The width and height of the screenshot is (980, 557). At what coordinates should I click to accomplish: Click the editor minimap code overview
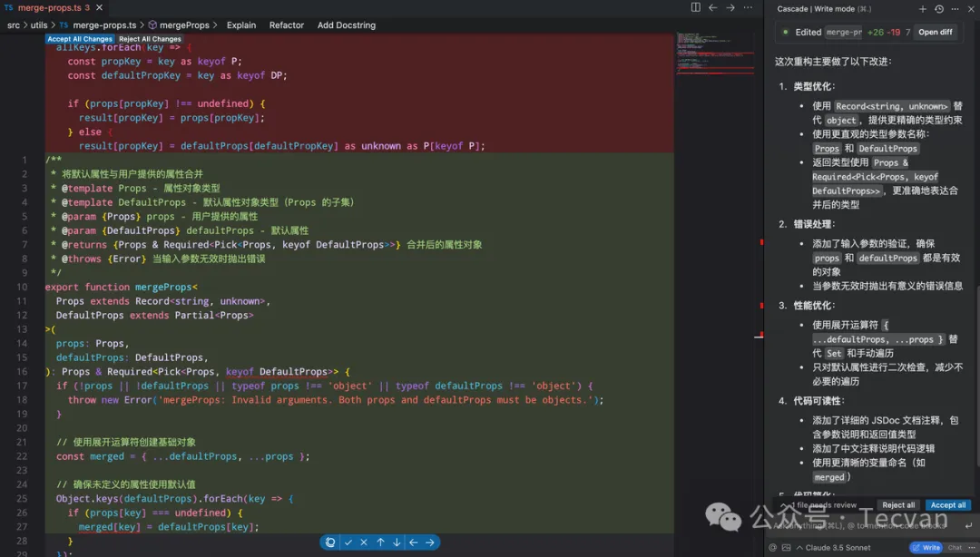[705, 53]
